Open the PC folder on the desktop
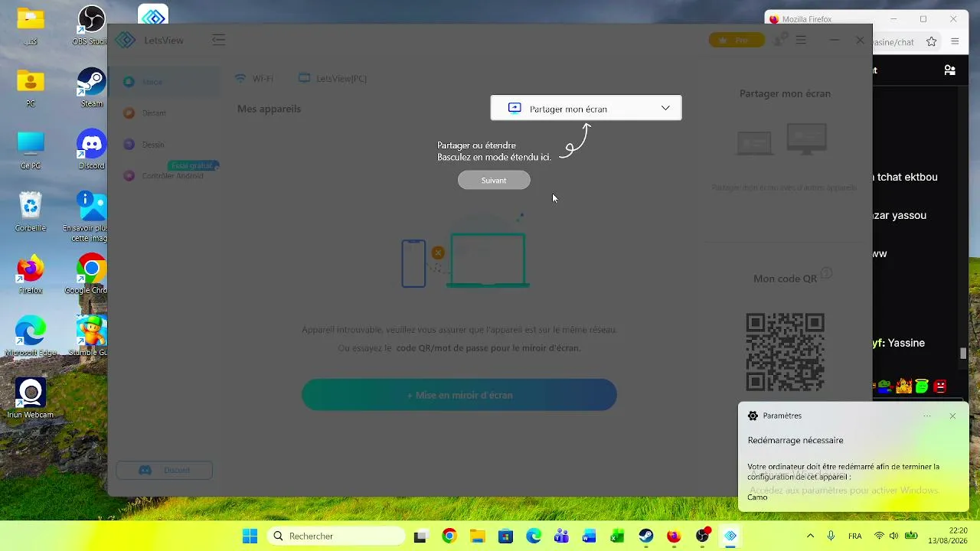This screenshot has width=980, height=551. 31,88
